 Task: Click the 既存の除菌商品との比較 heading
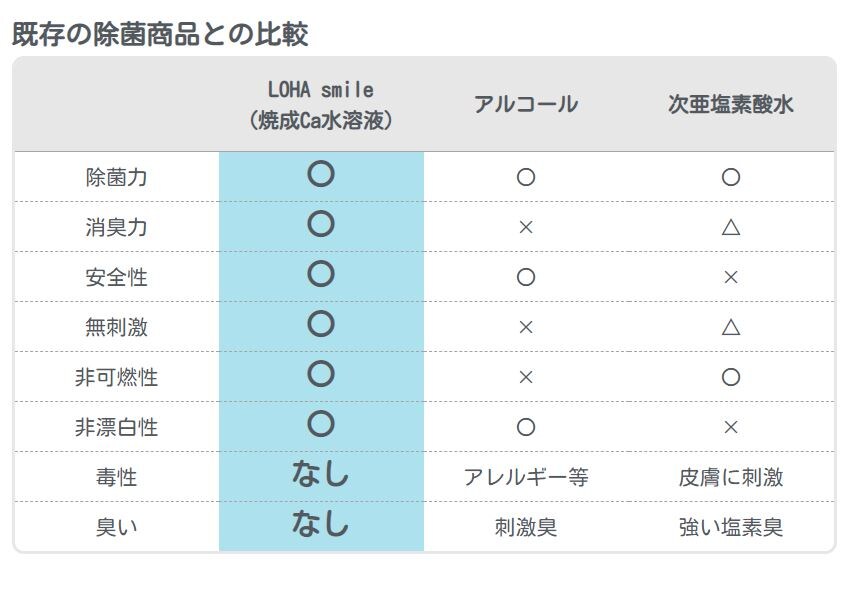point(160,34)
